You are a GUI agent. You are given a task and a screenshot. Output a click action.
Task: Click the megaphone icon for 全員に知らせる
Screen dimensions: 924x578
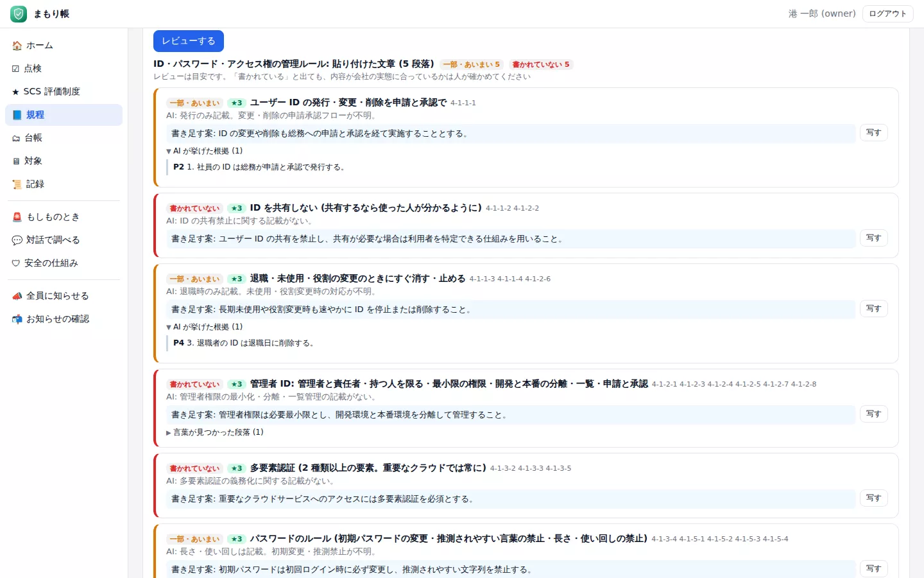17,296
